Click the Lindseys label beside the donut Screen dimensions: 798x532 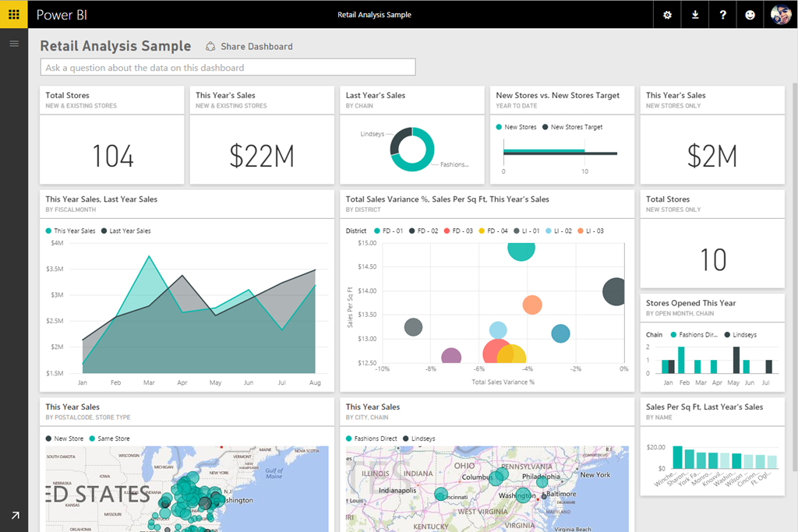372,134
